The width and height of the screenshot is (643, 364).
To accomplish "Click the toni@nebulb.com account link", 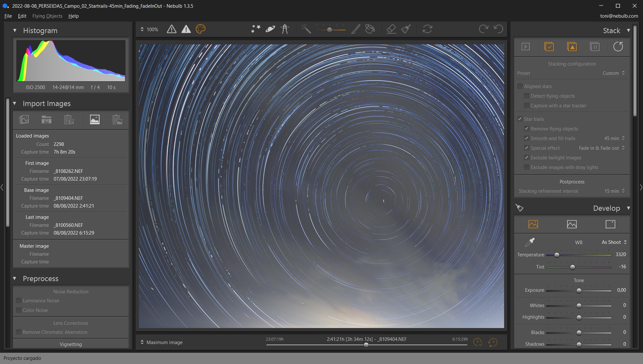I will (619, 16).
